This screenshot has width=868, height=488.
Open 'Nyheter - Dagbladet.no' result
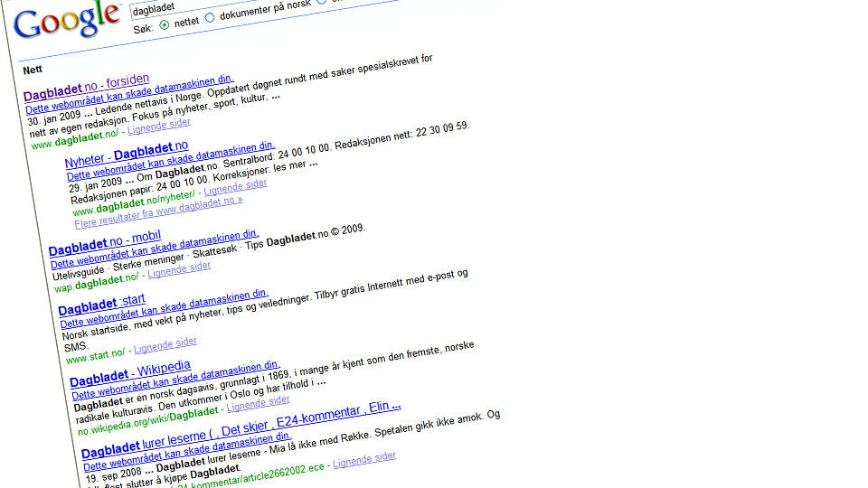(x=127, y=155)
